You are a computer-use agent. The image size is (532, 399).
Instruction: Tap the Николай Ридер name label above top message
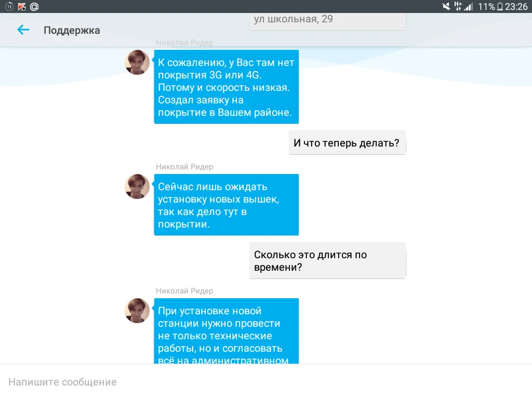point(184,43)
